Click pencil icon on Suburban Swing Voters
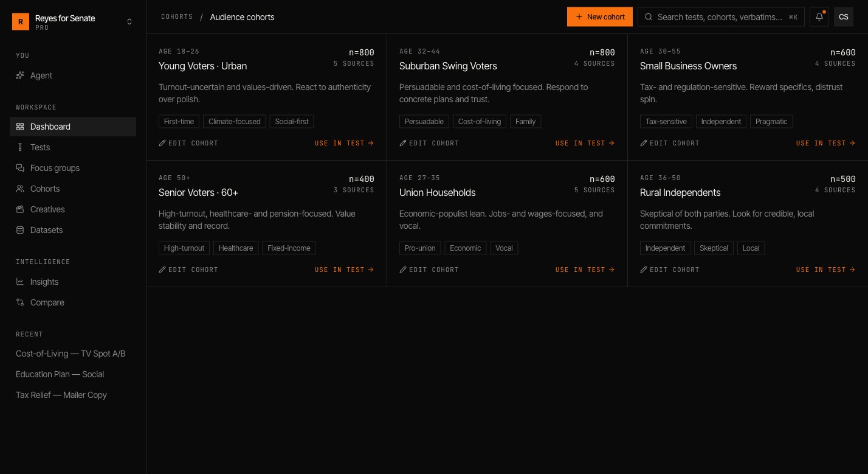Screen dimensions: 868x474 click(403, 143)
